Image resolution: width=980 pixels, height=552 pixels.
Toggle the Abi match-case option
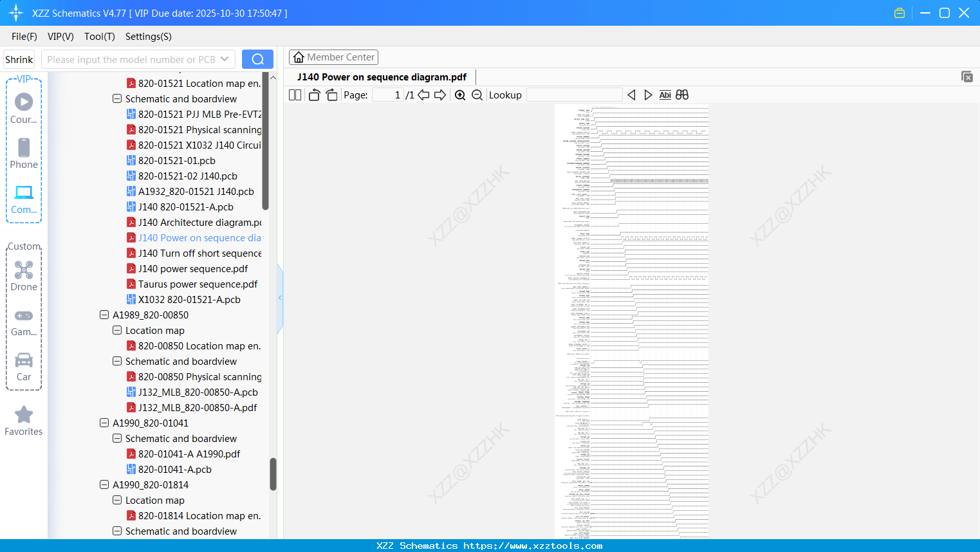[665, 95]
